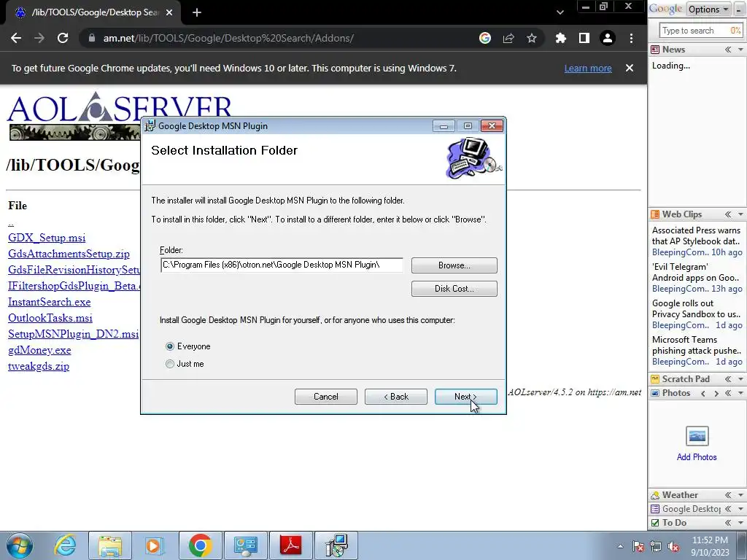
Task: Click the < Back button
Action: tap(396, 397)
